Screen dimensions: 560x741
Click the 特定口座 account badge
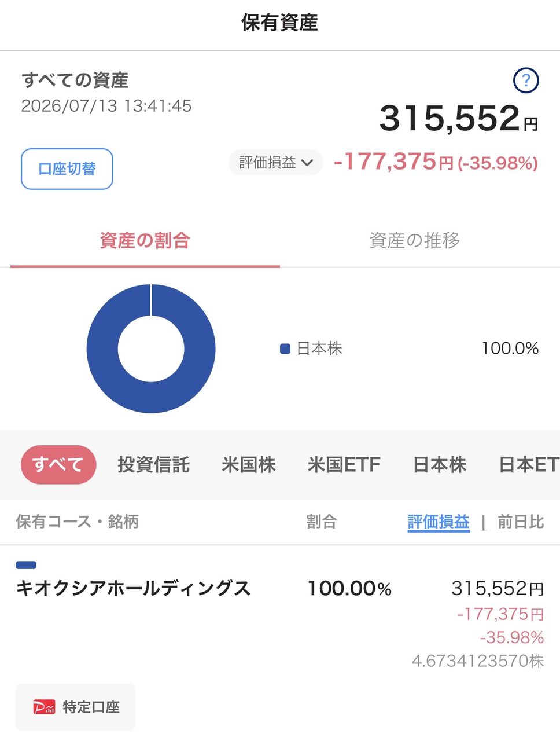(x=75, y=707)
